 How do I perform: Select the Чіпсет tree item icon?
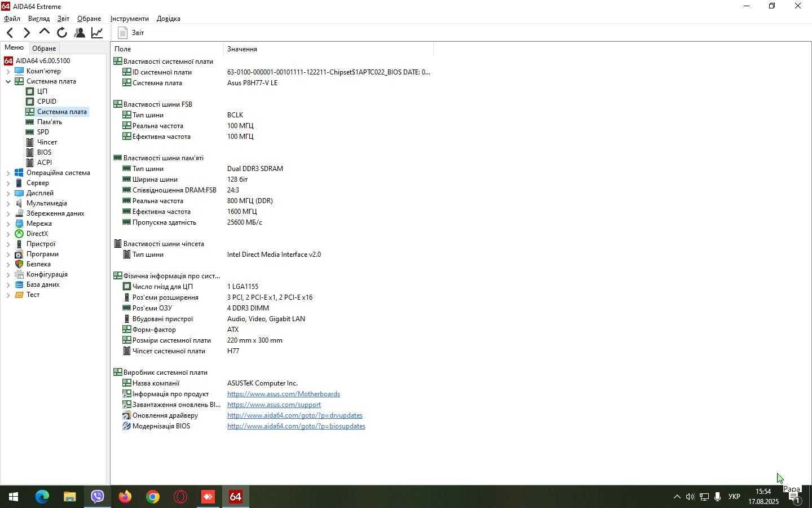click(x=30, y=142)
